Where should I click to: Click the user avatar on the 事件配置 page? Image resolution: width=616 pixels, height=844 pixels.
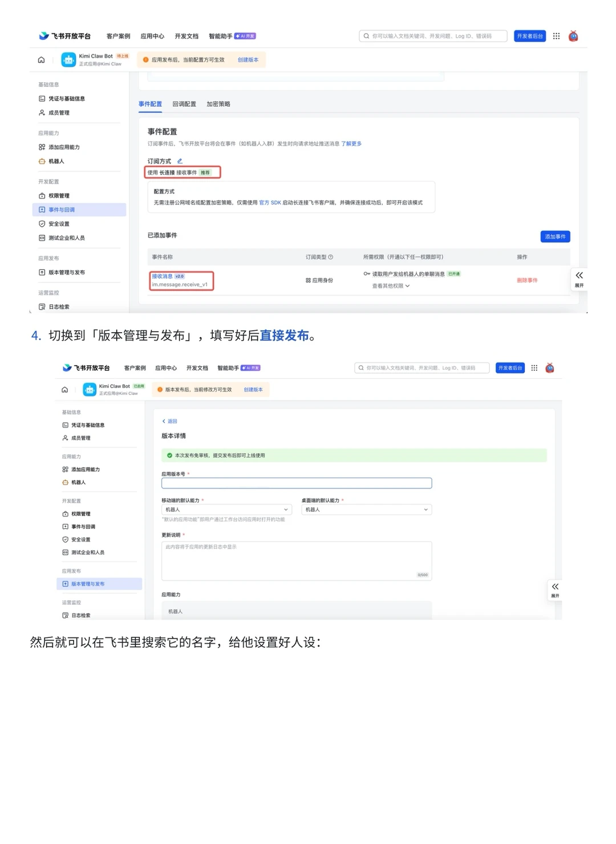pos(573,36)
